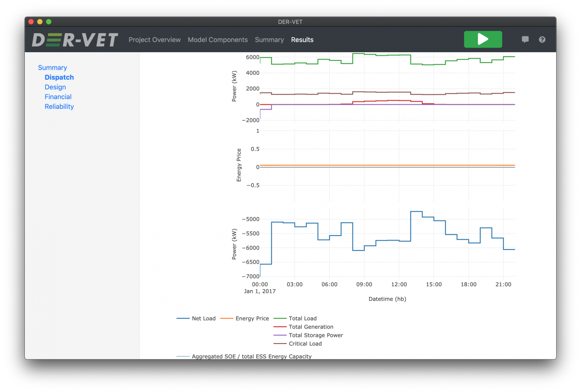Viewport: 581px width, 392px height.
Task: Open the Reliability section in the sidebar
Action: pyautogui.click(x=59, y=106)
